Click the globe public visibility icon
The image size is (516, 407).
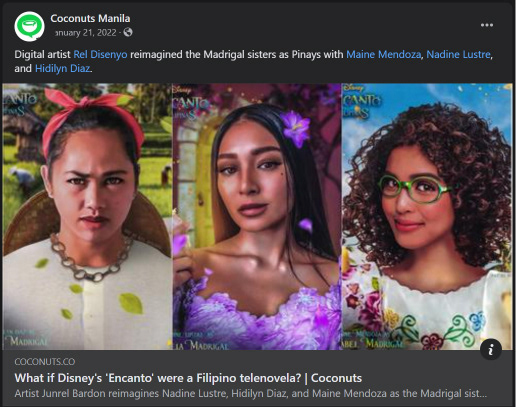tap(128, 32)
